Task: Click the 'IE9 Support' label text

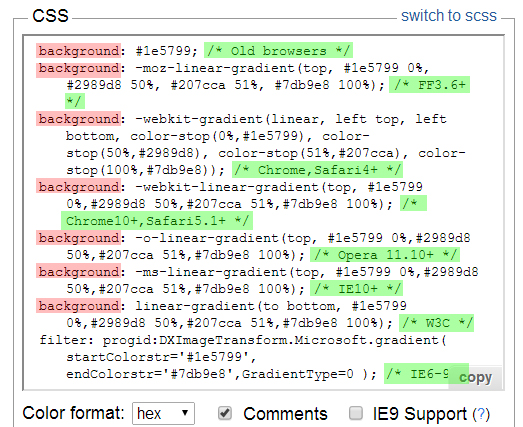Action: coord(420,414)
